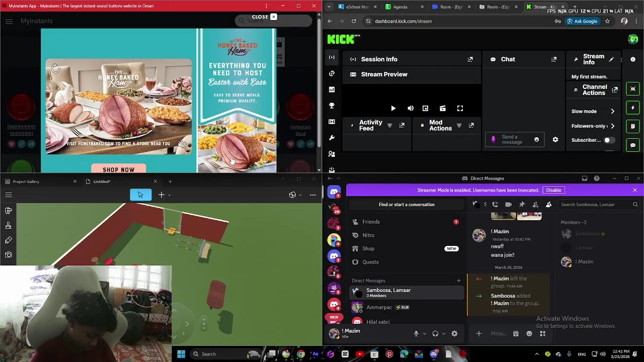Create a new direct message with plus
Screen dimensions: 644x362
tap(458, 281)
